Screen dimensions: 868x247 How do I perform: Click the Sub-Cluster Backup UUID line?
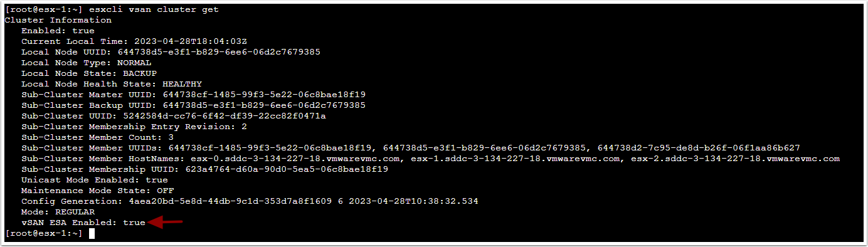click(x=194, y=105)
